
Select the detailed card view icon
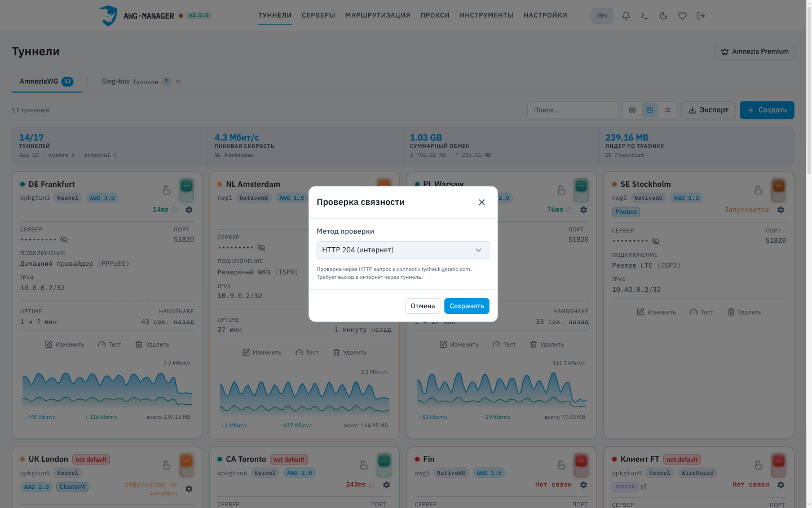pyautogui.click(x=650, y=110)
